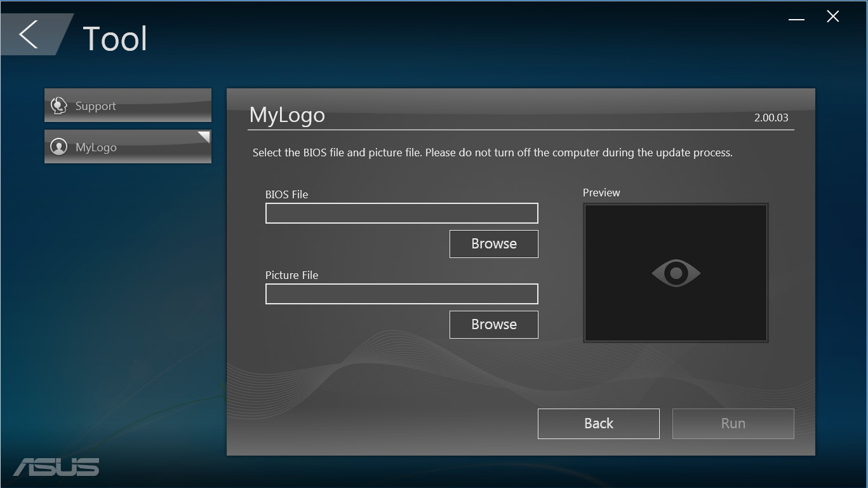Focus the BIOS File path field

(402, 213)
